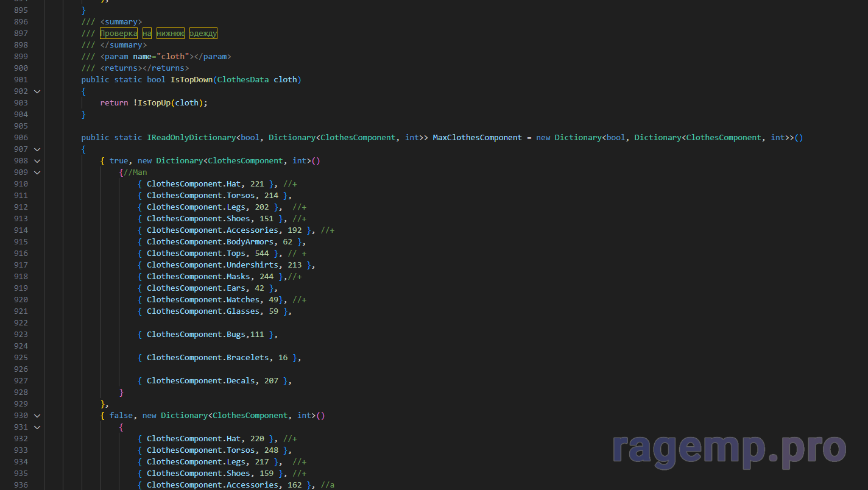Screen dimensions: 868x490
Task: Fold the //Man block at line 909
Action: point(37,172)
